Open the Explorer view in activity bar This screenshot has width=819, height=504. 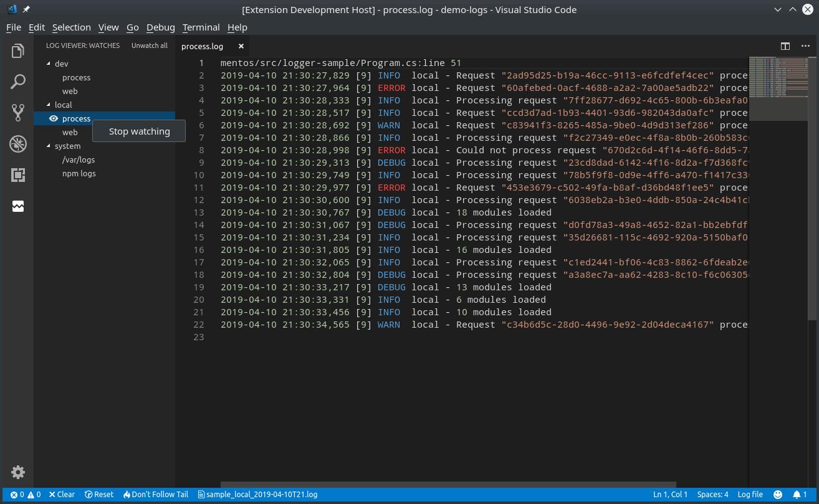pos(18,50)
